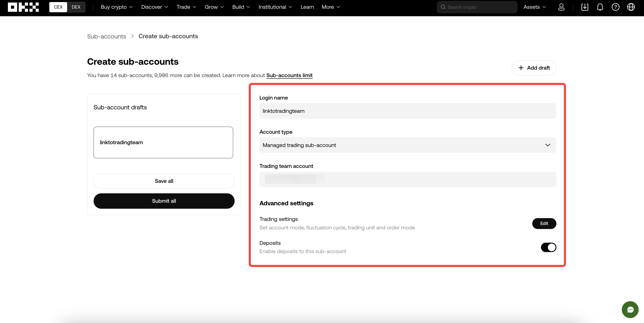Screen dimensions: 644x323
Task: Open the profile account icon
Action: coord(561,7)
